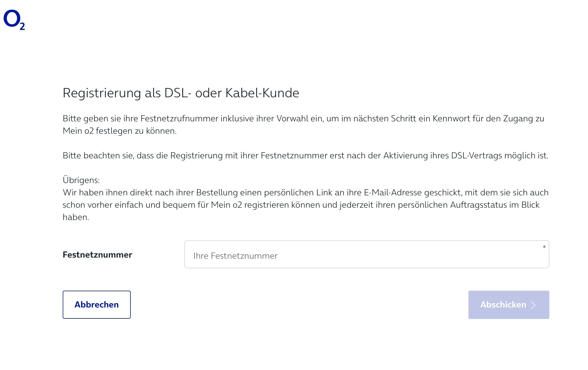Click the line "Mein o2 festlegen zu können."

coord(120,131)
